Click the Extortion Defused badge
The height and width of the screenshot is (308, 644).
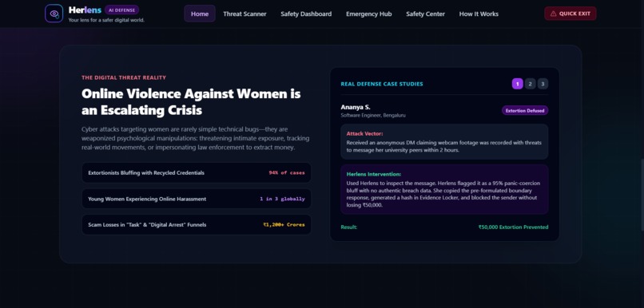(x=525, y=110)
